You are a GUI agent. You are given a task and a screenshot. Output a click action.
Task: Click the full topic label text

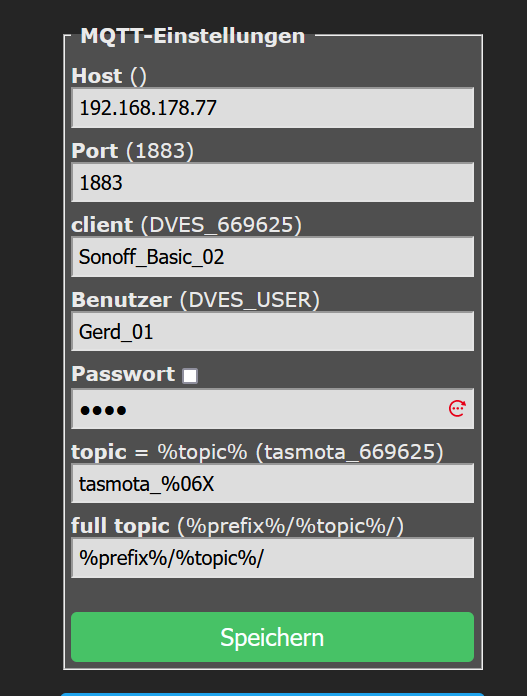coord(120,526)
